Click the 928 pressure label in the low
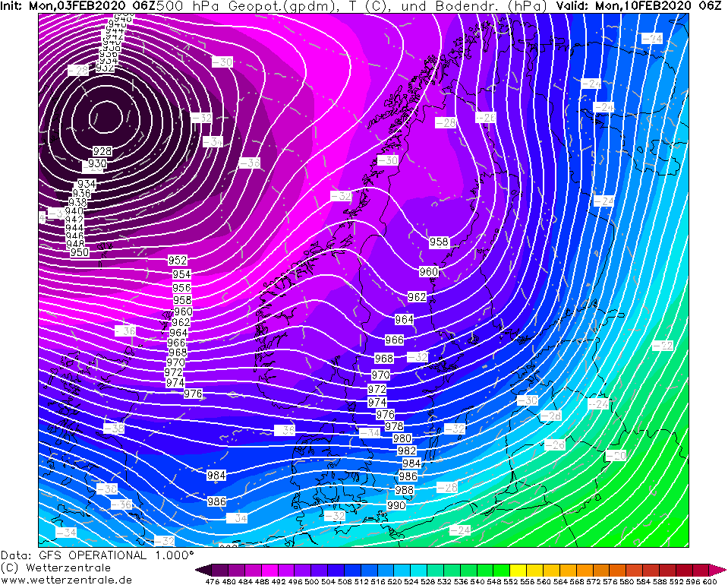Image resolution: width=728 pixels, height=585 pixels. pyautogui.click(x=102, y=151)
